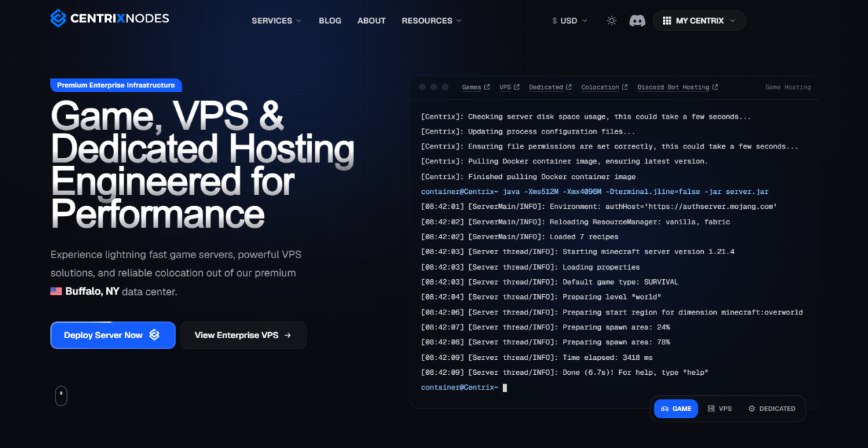Open the About page
This screenshot has width=868, height=448.
pos(372,21)
